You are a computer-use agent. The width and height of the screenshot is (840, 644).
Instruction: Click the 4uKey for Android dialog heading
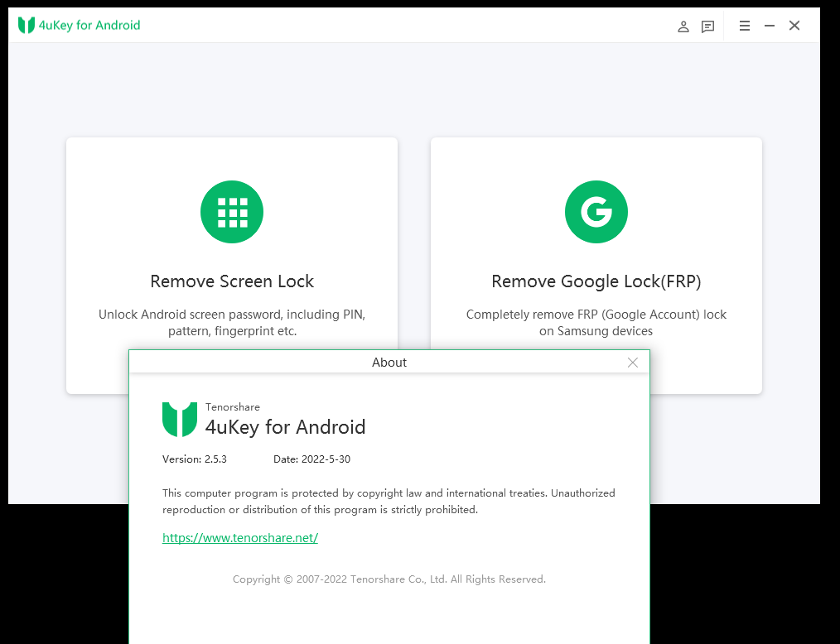(285, 427)
